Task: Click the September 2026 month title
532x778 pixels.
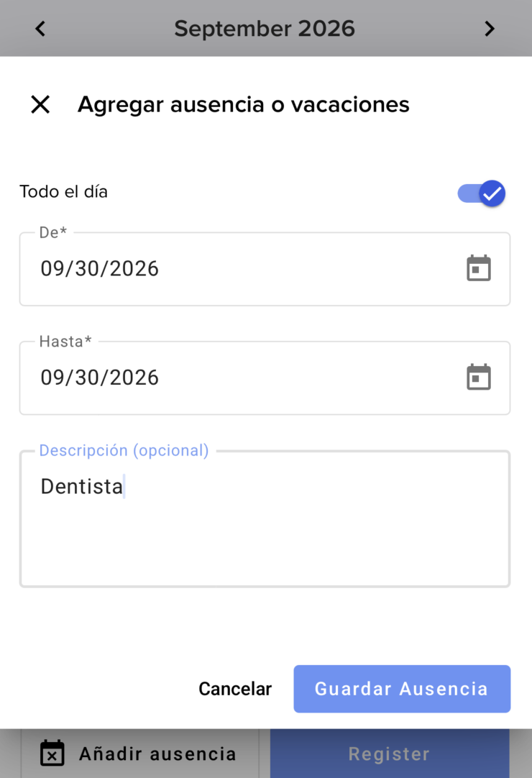Action: [265, 28]
